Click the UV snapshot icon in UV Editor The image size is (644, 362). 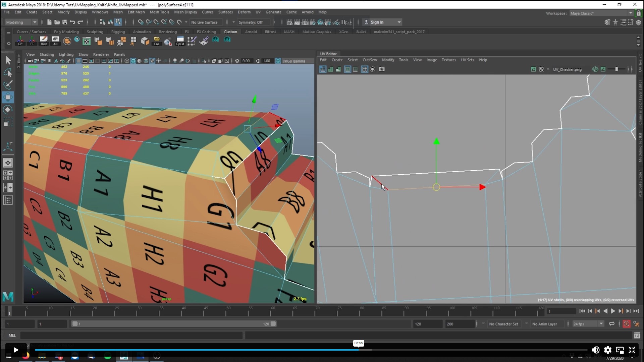pyautogui.click(x=382, y=69)
